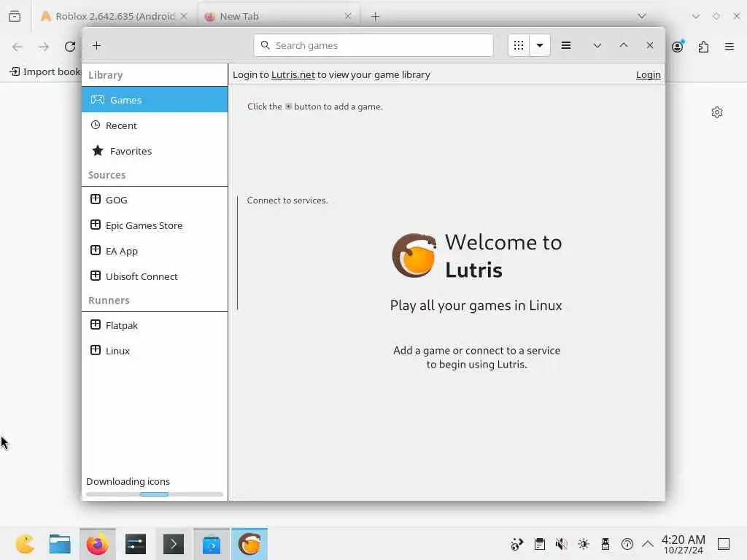Go back in Firefox
This screenshot has width=747, height=560.
tap(18, 46)
